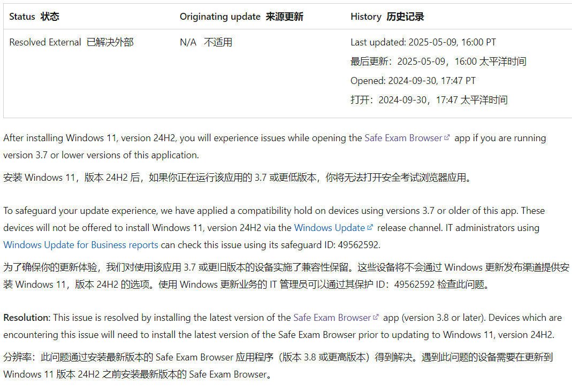The image size is (572, 392).
Task: Click the Last updated: 2025-05-09, 16:00 PT line
Action: (423, 42)
